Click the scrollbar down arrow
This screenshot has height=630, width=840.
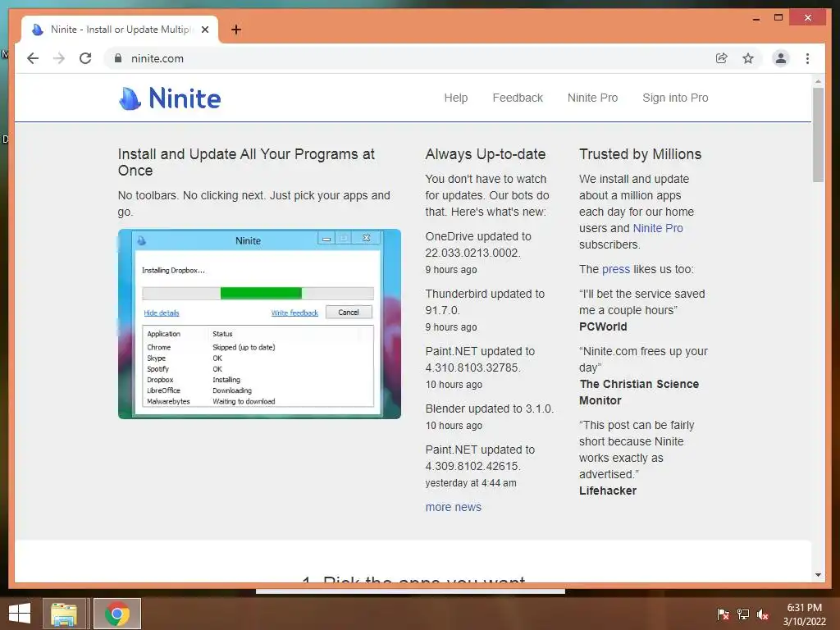click(x=818, y=575)
